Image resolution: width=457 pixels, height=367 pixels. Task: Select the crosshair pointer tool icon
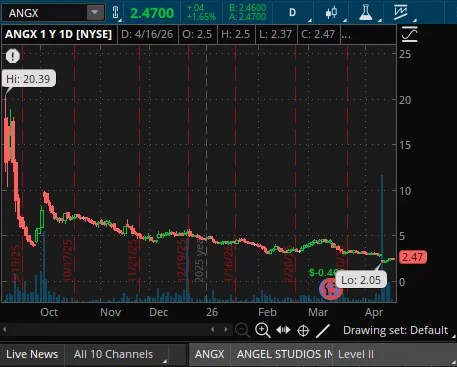point(303,331)
